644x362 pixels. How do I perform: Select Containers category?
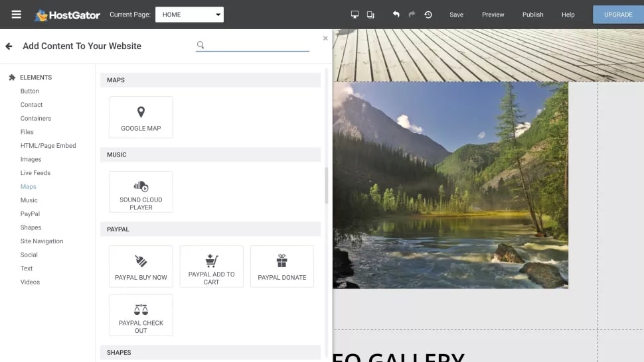[x=36, y=118]
